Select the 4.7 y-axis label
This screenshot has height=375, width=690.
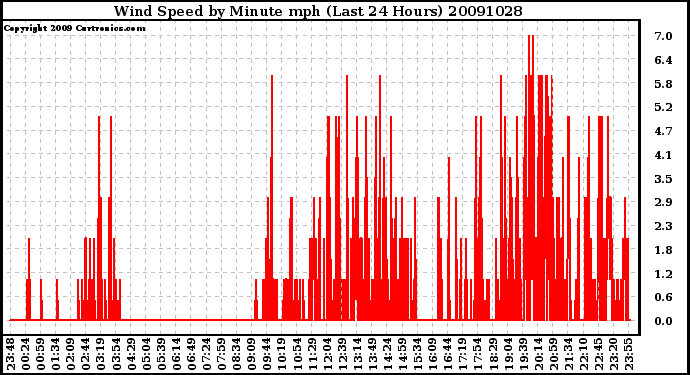(x=663, y=131)
